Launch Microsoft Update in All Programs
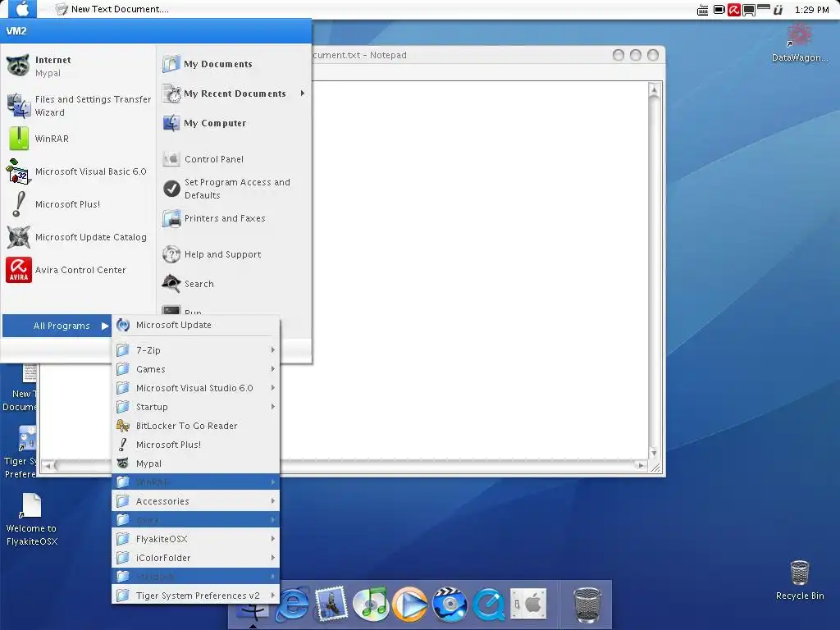The image size is (840, 630). (x=195, y=325)
